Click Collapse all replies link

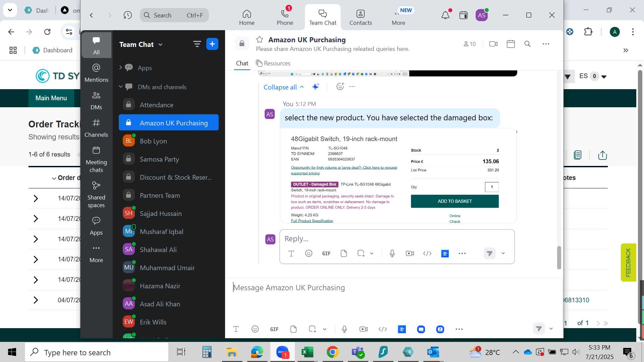283,87
